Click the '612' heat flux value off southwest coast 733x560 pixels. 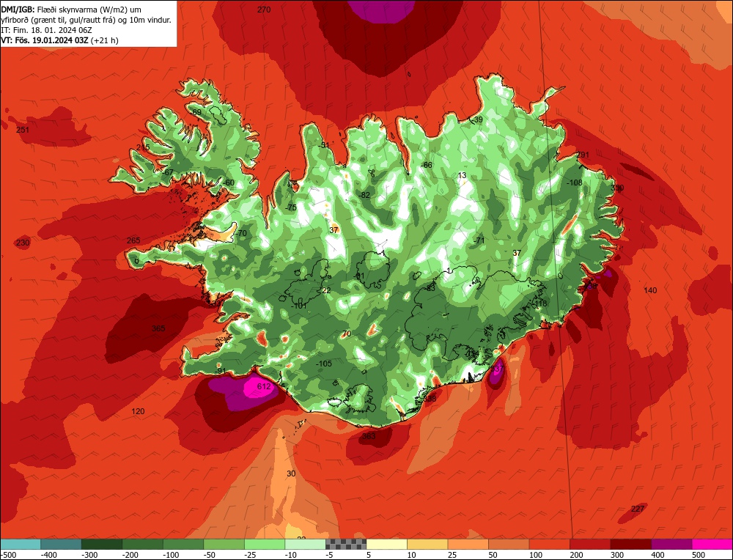tap(264, 386)
